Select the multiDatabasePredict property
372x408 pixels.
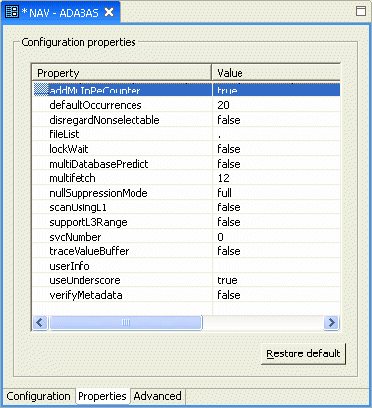99,164
